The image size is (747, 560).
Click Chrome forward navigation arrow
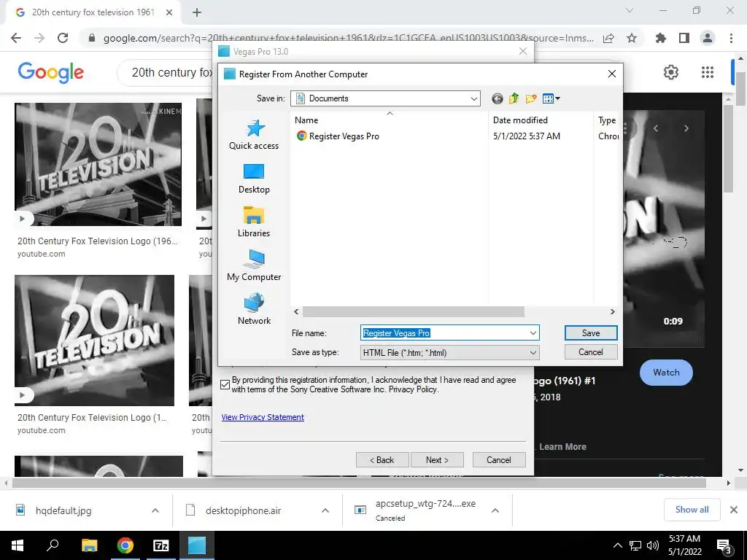[39, 38]
